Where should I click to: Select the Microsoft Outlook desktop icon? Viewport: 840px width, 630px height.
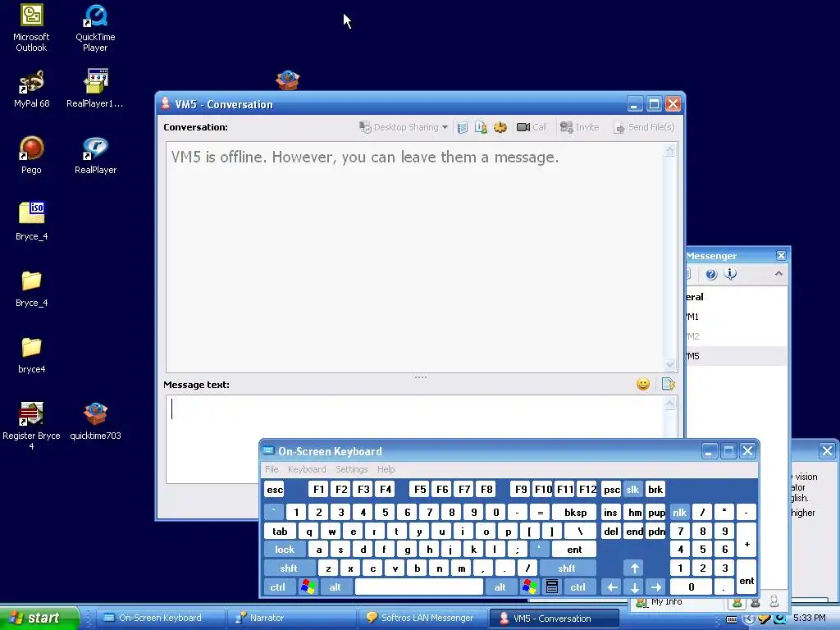click(x=31, y=28)
